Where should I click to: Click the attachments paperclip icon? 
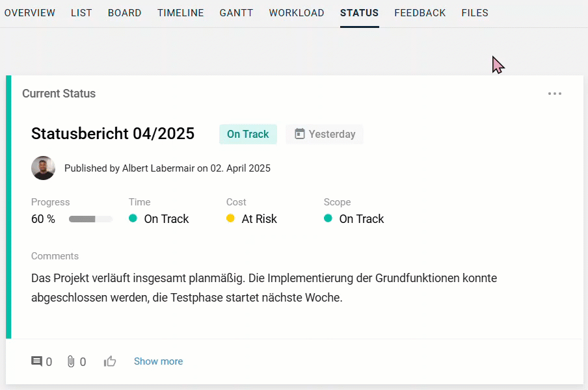71,361
